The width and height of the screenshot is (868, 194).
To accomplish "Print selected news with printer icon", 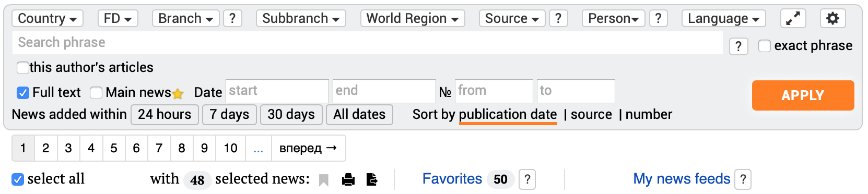I will (x=348, y=180).
